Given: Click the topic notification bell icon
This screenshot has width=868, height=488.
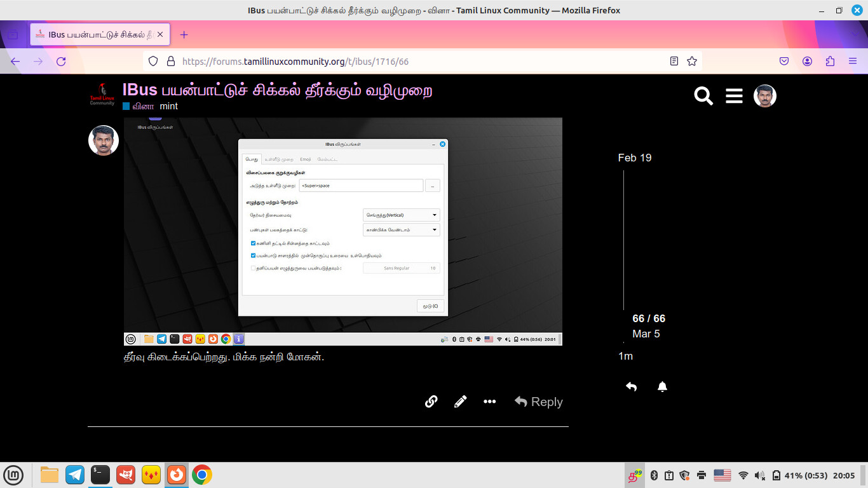Looking at the screenshot, I should click(662, 386).
